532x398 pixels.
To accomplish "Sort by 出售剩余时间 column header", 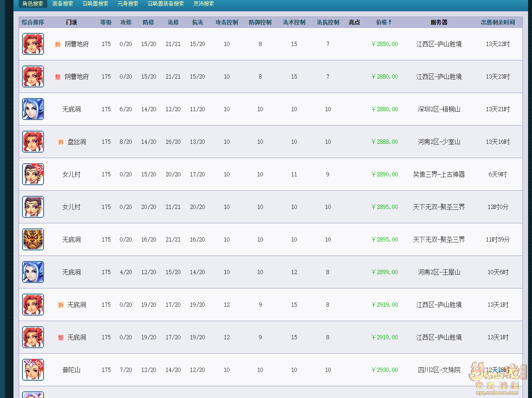I will coord(498,22).
